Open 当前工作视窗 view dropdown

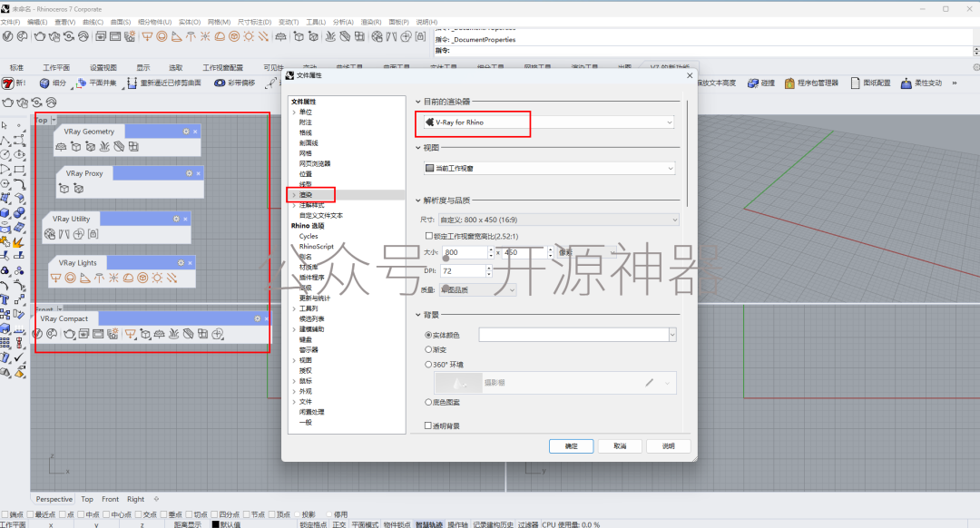click(x=549, y=168)
